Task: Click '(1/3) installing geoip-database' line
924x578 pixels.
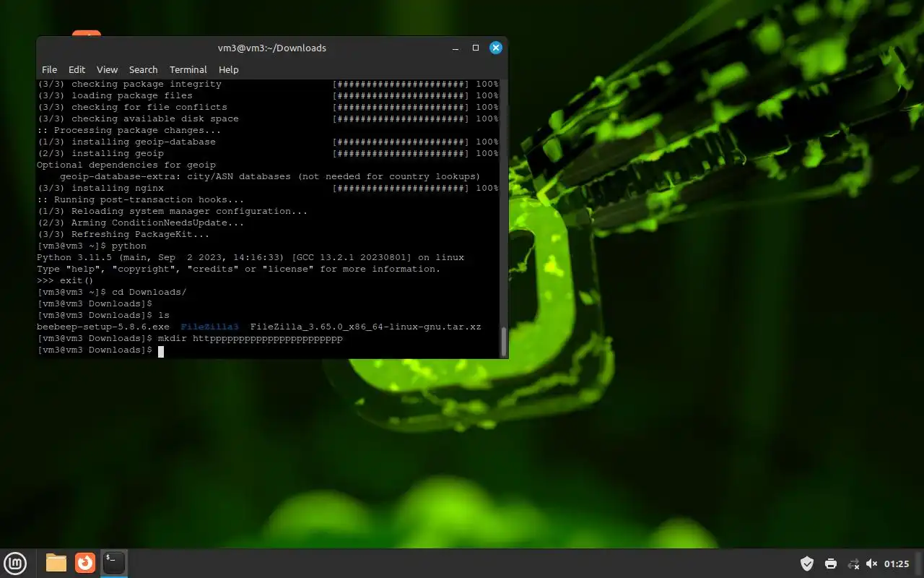Action: tap(268, 142)
